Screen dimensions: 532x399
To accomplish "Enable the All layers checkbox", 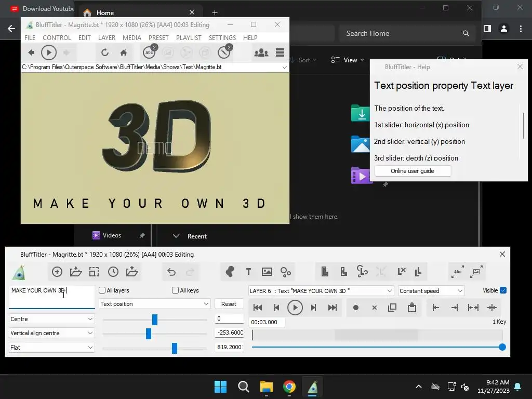I will click(102, 290).
